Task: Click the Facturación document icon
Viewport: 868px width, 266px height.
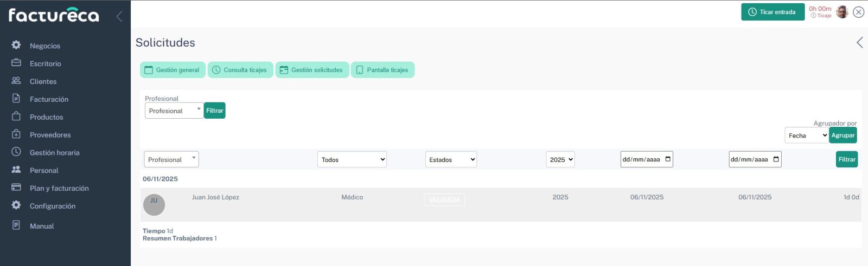Action: pyautogui.click(x=16, y=99)
